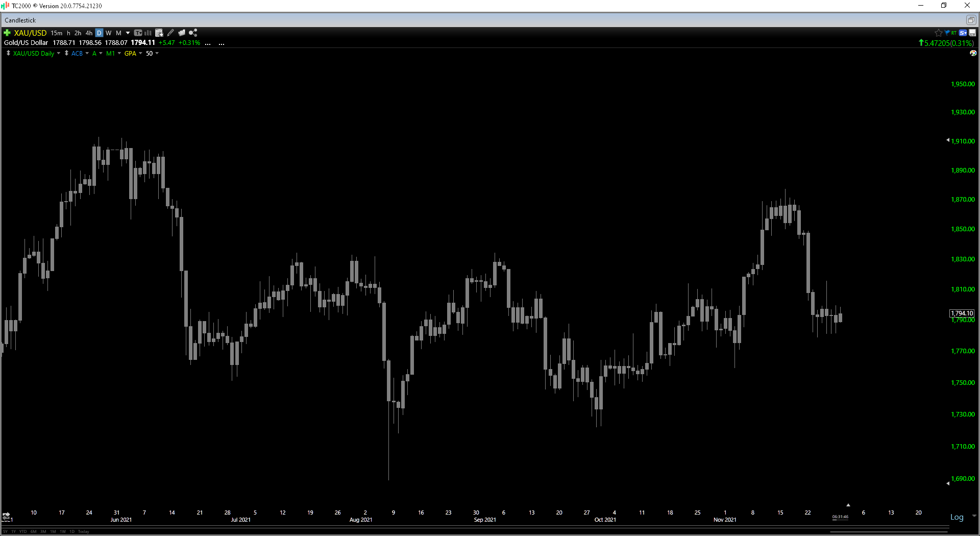Viewport: 980px width, 536px height.
Task: Click the TC2000 application logo
Action: (5, 6)
